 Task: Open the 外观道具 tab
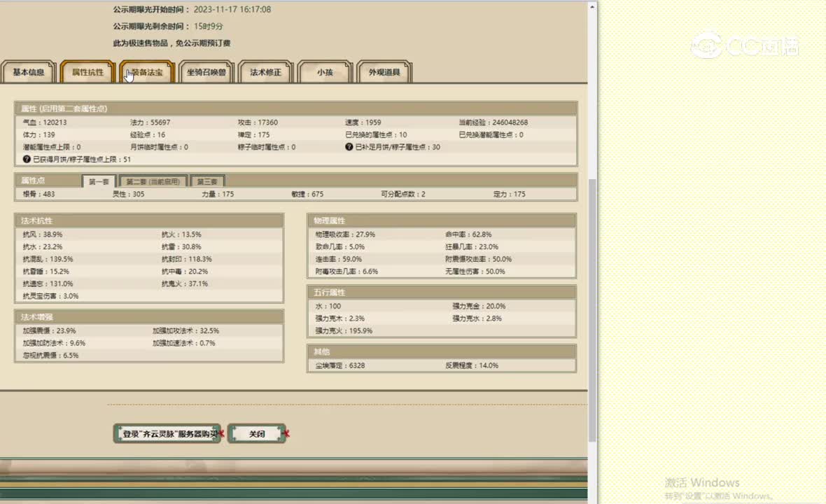click(x=384, y=72)
